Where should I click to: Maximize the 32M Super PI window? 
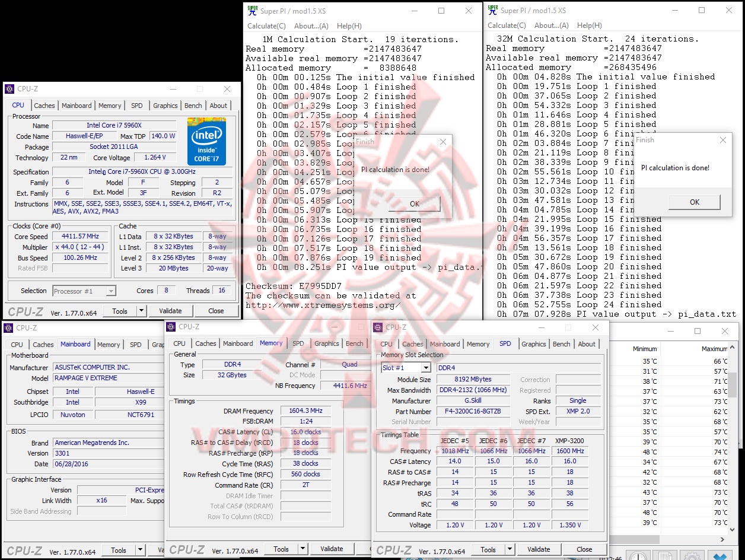point(702,10)
